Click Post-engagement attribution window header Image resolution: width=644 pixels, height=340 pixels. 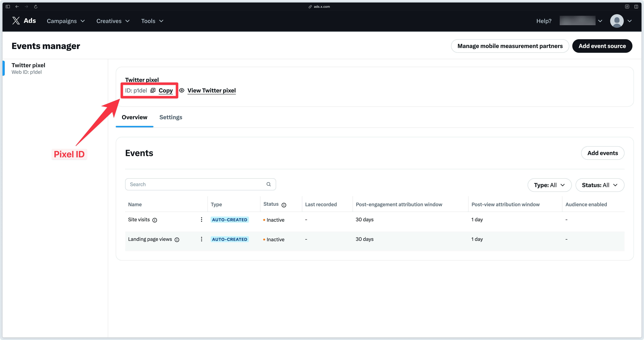(x=399, y=204)
